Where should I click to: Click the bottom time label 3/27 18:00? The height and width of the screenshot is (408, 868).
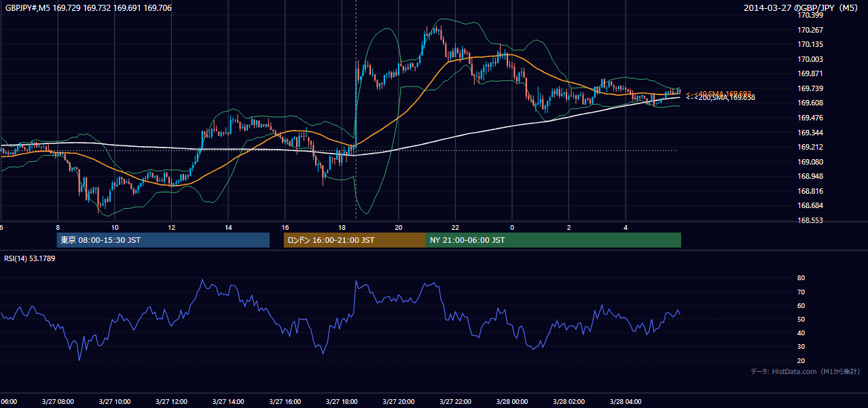[341, 402]
